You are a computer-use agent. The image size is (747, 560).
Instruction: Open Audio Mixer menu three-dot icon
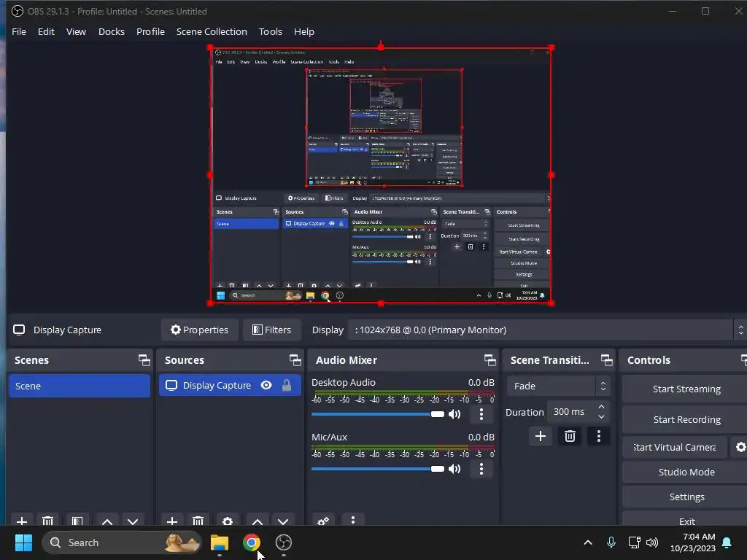tap(353, 520)
